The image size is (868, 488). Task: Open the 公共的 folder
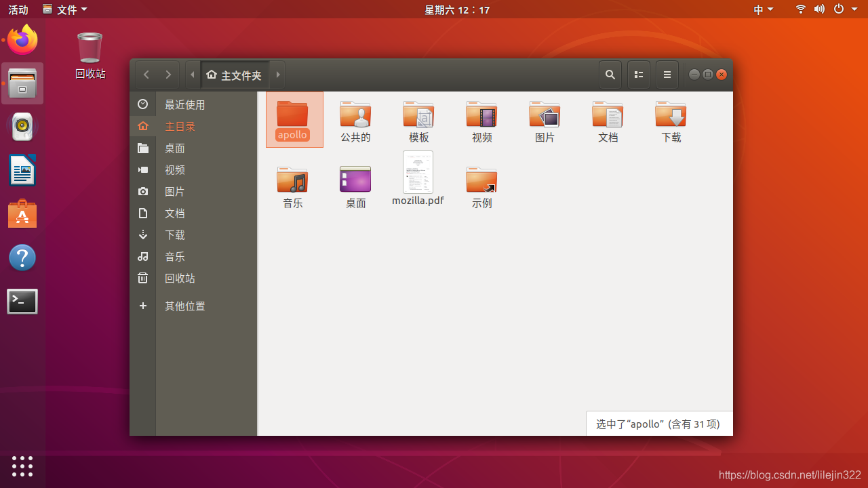[x=355, y=114]
